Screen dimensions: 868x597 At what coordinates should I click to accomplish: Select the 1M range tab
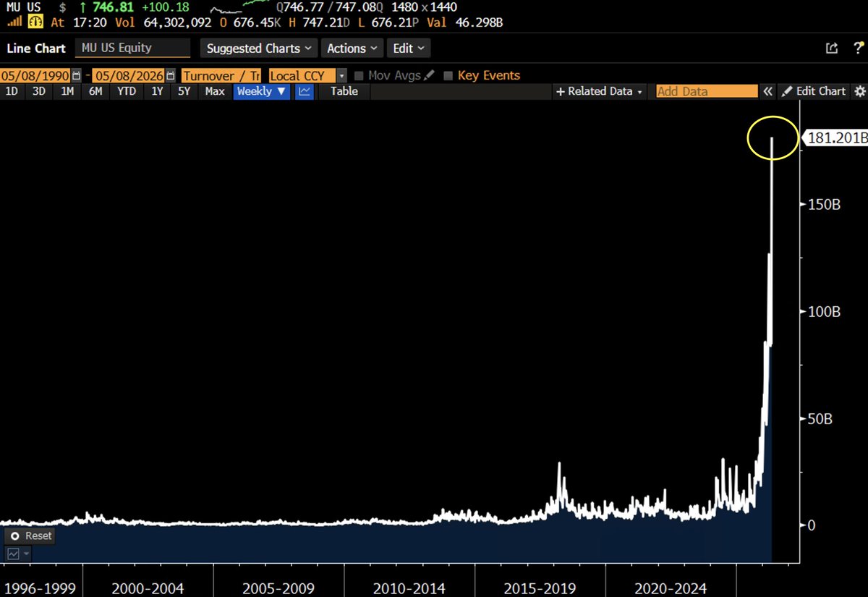coord(67,91)
